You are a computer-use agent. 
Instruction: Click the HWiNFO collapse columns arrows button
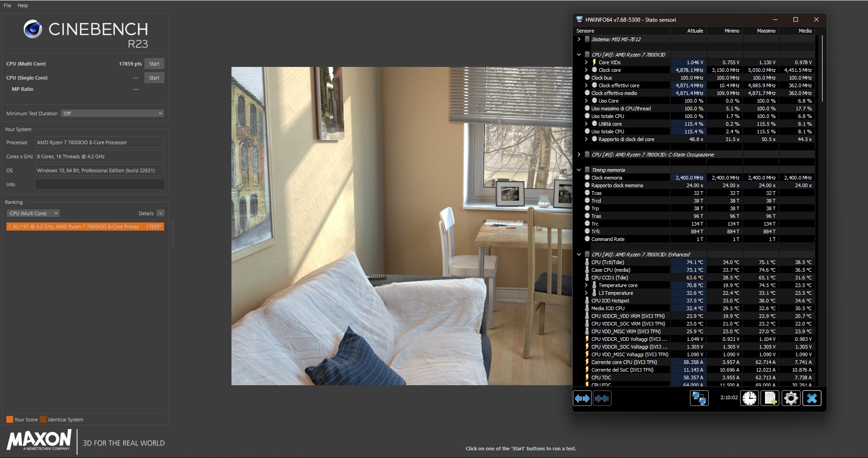(602, 398)
